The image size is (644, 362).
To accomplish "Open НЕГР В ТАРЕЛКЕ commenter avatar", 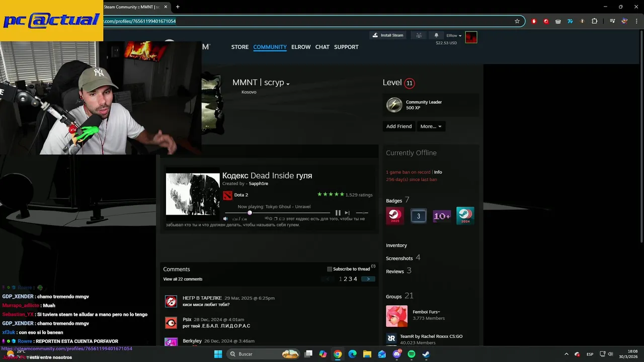I will pos(171,301).
